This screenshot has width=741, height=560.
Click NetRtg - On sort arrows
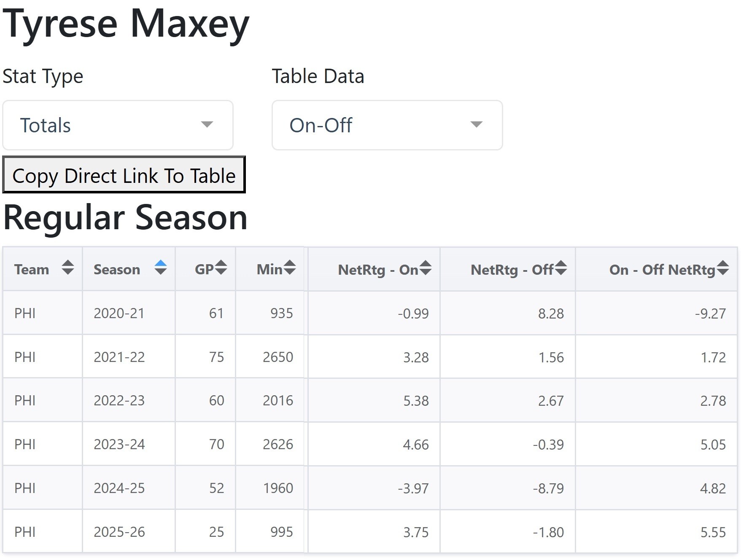(x=426, y=268)
